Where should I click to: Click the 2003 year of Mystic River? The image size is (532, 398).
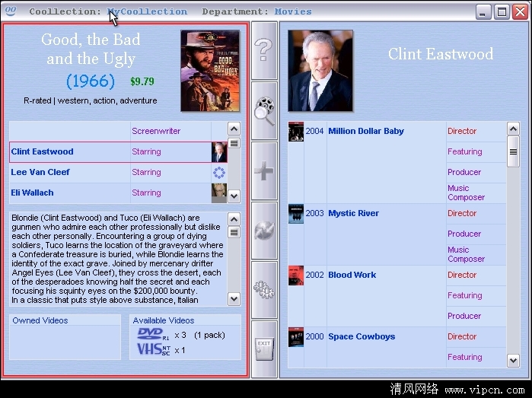coord(314,213)
